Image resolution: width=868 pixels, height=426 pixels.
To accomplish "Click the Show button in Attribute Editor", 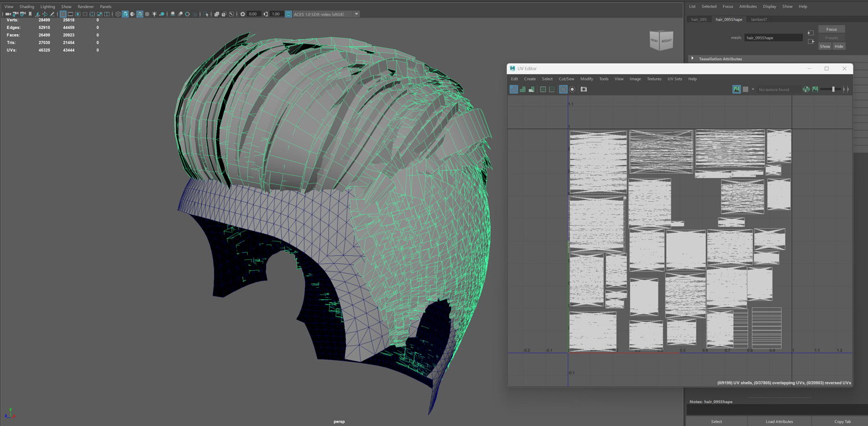I will pos(825,46).
